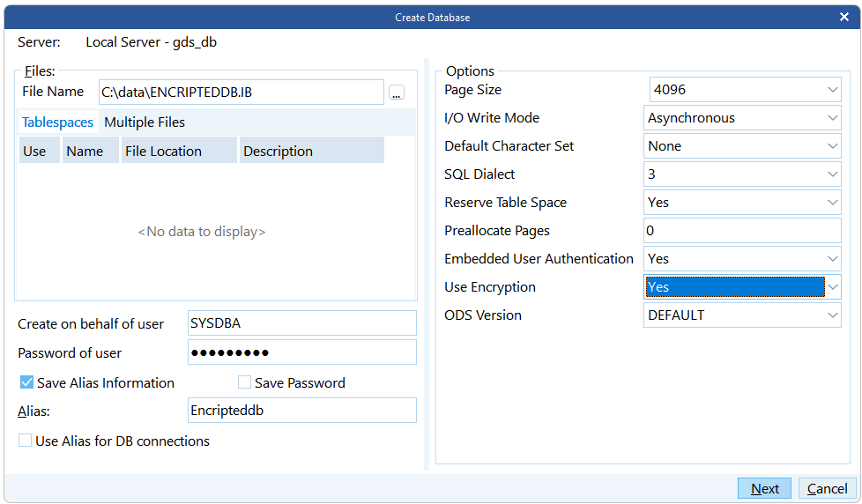The image size is (862, 504).
Task: Enable the Save Password checkbox
Action: [x=244, y=382]
